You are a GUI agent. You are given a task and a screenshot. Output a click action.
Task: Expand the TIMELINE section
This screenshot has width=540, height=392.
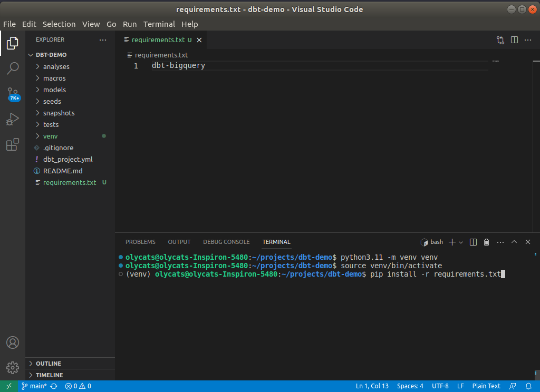[x=70, y=375]
